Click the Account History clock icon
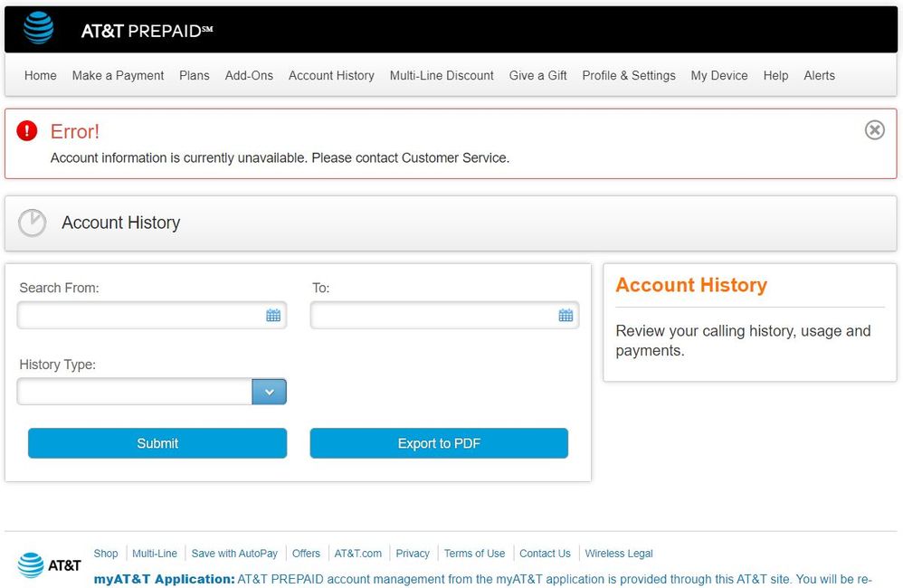Viewport: 903px width, 588px height. (x=33, y=223)
